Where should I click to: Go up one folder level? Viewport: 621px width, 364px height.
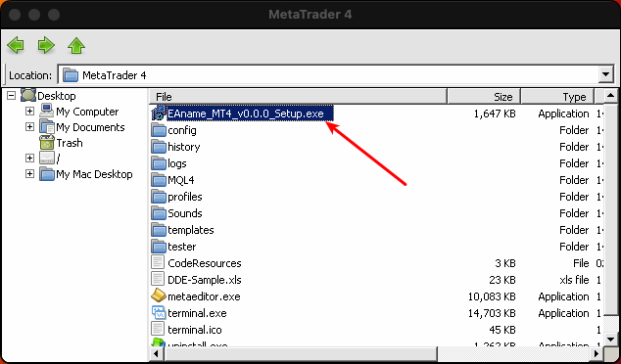click(x=76, y=45)
